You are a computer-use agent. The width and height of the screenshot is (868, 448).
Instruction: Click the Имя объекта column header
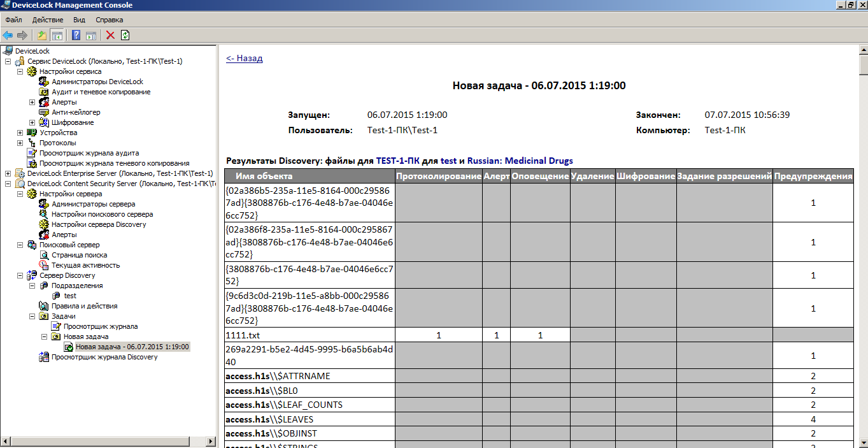[309, 176]
